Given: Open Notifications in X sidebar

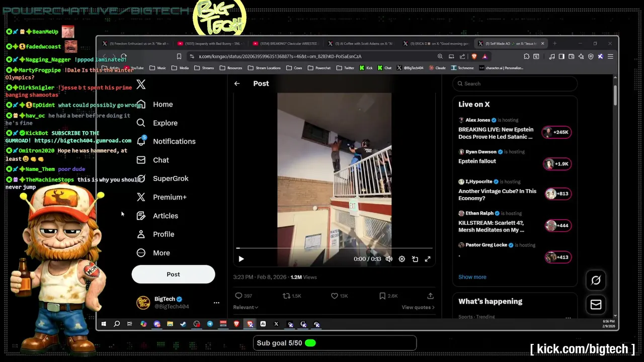Looking at the screenshot, I should pyautogui.click(x=167, y=141).
